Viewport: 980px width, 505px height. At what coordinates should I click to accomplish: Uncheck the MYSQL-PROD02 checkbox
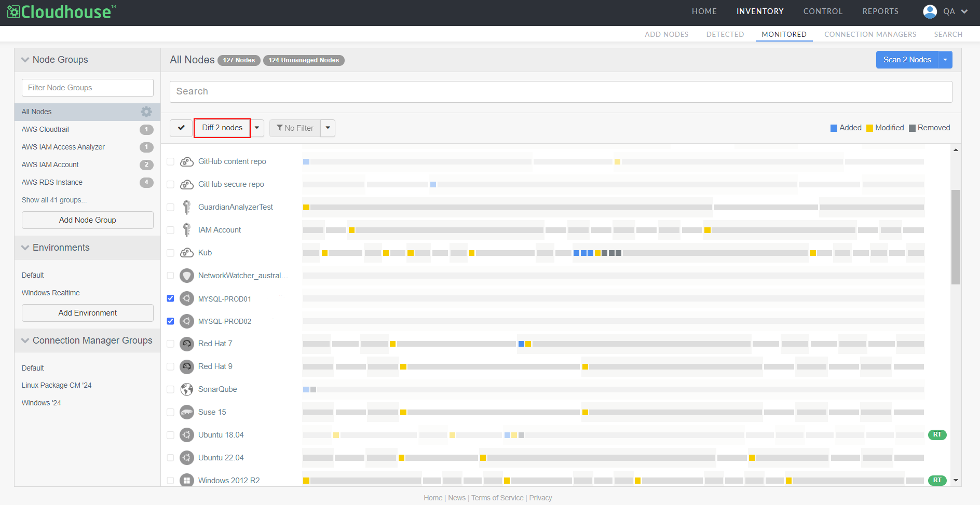click(x=170, y=321)
